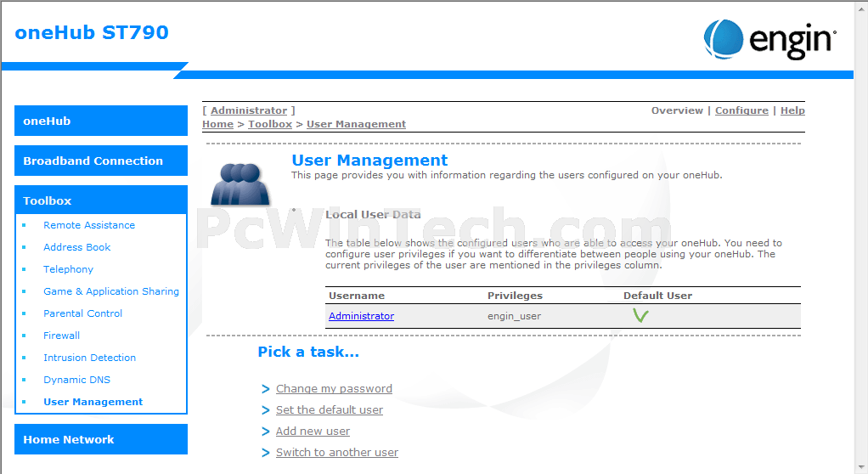Click the vertical scrollbar on the right

click(x=861, y=237)
